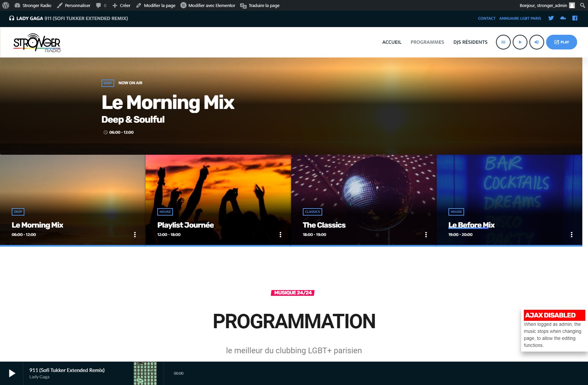Open Playlist Journée card title

point(185,225)
